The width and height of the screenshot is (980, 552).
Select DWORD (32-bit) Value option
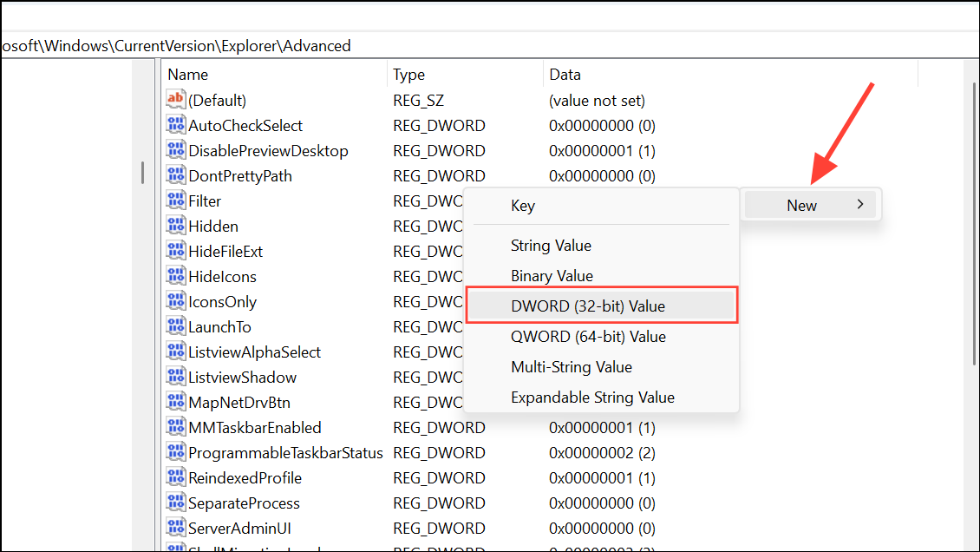click(x=587, y=306)
